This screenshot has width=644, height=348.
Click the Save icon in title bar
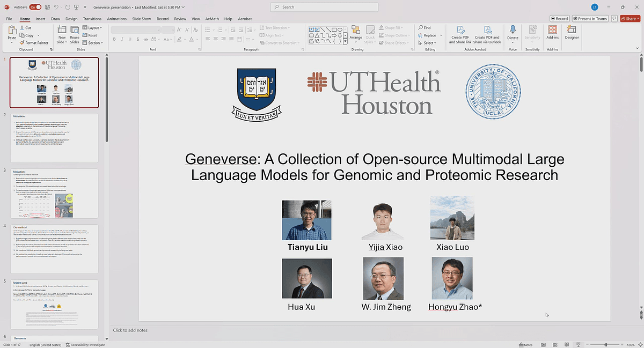pyautogui.click(x=46, y=7)
